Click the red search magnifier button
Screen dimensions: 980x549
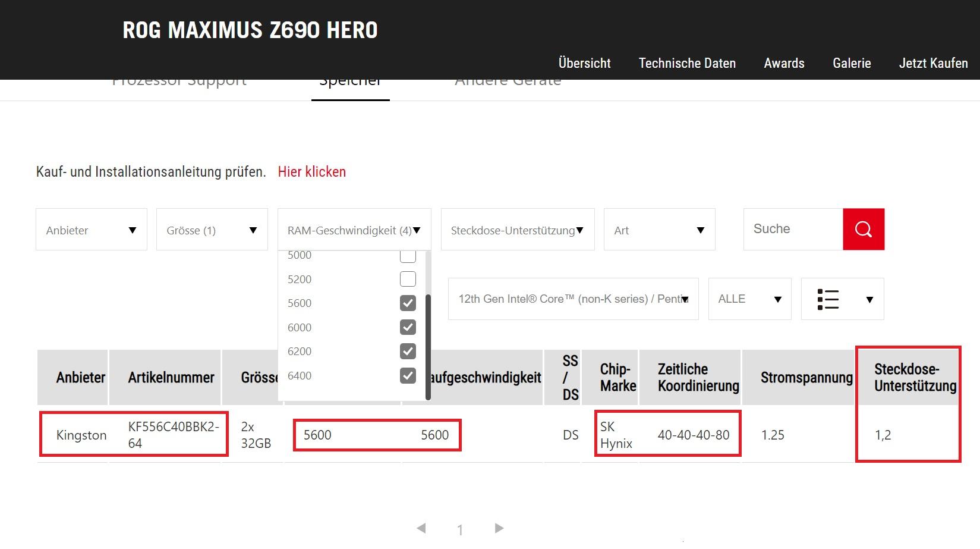click(x=863, y=229)
